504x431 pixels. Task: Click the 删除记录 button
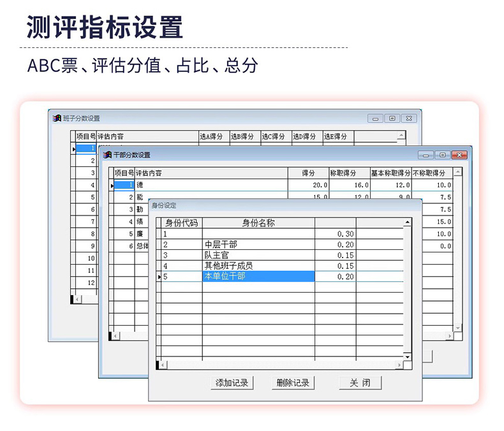293,383
